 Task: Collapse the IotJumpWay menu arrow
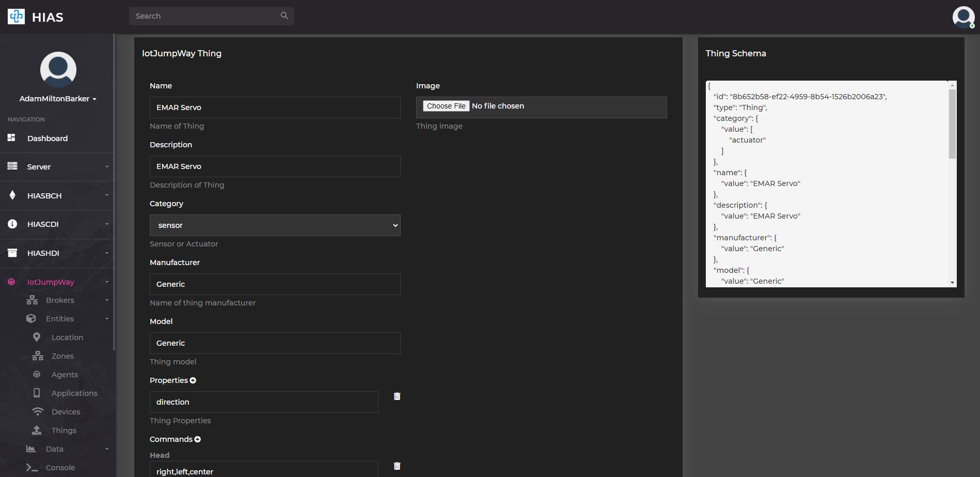[107, 282]
